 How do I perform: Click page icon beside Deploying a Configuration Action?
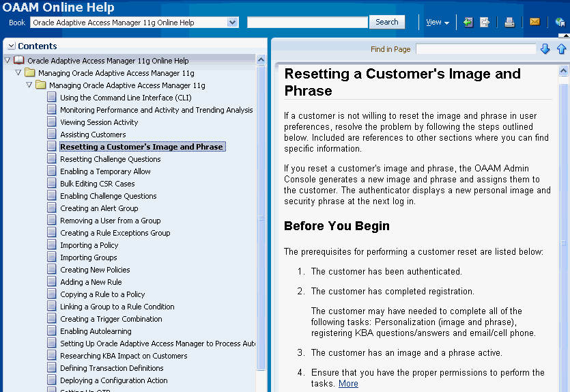pyautogui.click(x=52, y=380)
